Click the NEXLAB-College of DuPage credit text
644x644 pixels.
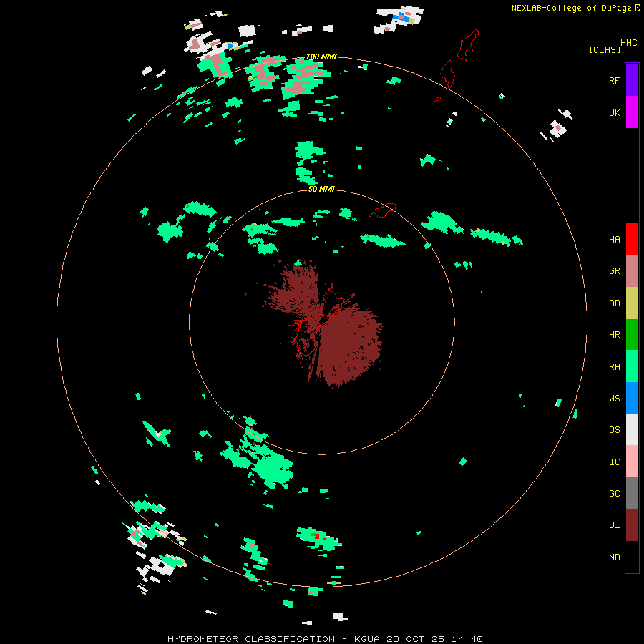point(571,8)
